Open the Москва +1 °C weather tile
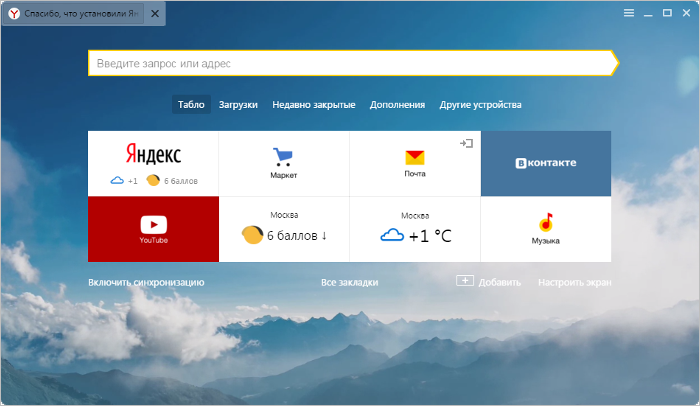The height and width of the screenshot is (406, 700). 415,229
